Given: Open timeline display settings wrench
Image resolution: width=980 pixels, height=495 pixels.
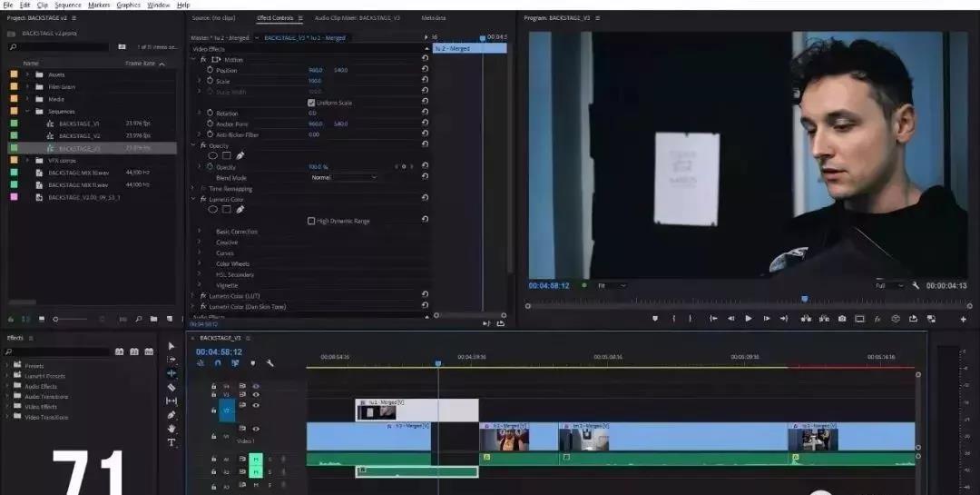Looking at the screenshot, I should [x=269, y=363].
